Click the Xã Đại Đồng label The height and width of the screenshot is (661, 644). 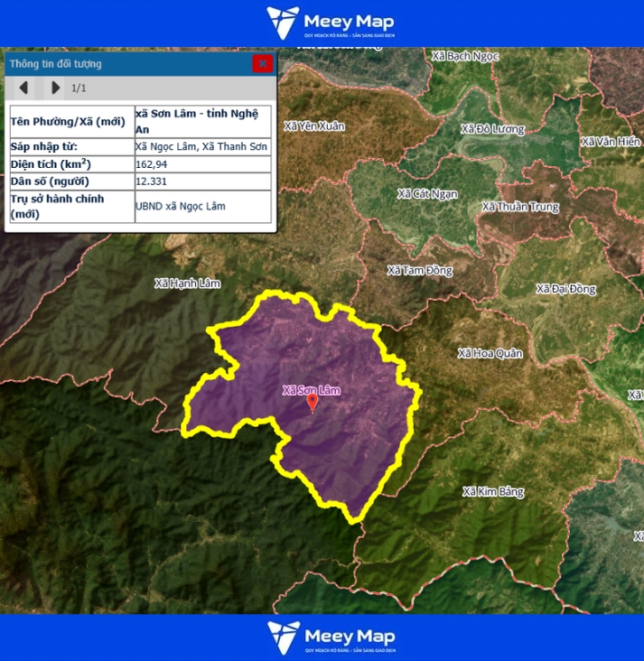[x=565, y=289]
